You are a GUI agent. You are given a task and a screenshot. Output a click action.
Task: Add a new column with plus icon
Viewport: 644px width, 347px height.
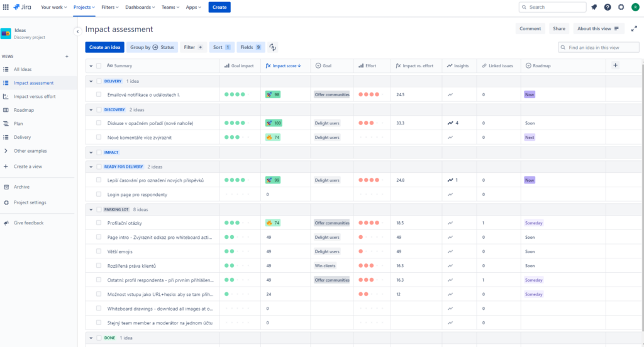615,65
